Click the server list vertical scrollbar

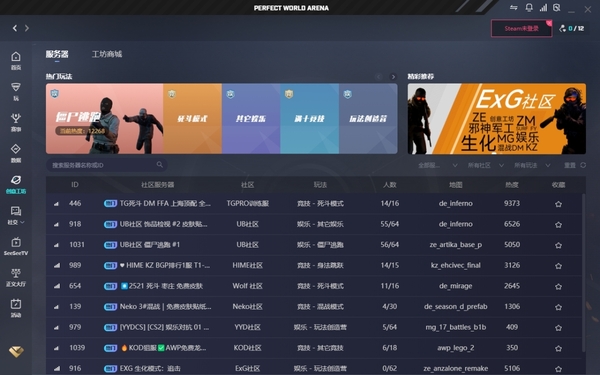pos(584,272)
